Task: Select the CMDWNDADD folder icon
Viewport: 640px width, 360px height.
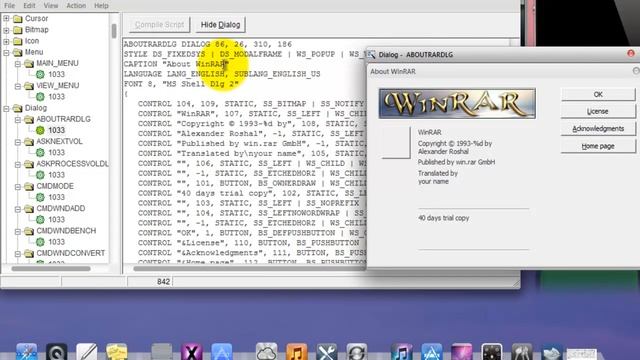Action: point(29,209)
